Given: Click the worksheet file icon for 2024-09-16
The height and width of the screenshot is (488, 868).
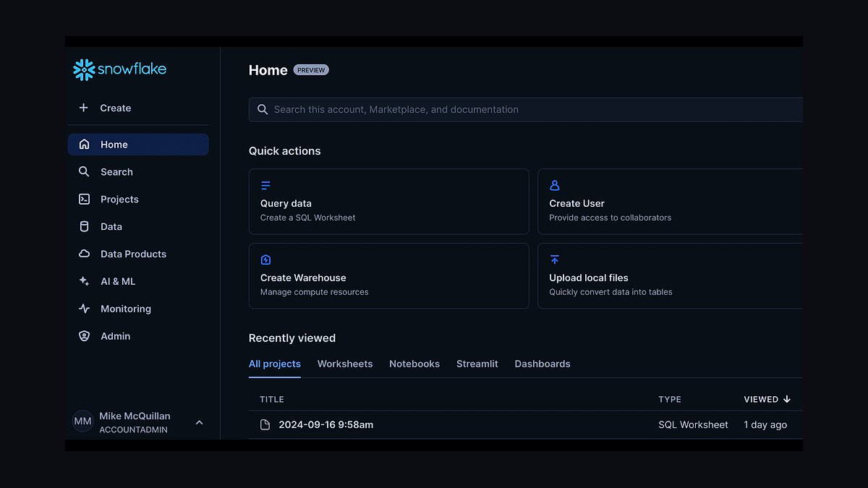Looking at the screenshot, I should pyautogui.click(x=265, y=425).
